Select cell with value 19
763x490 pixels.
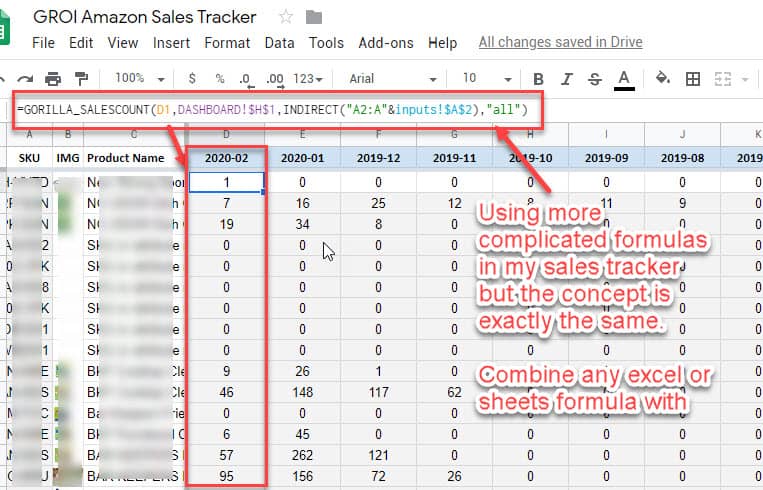click(226, 224)
